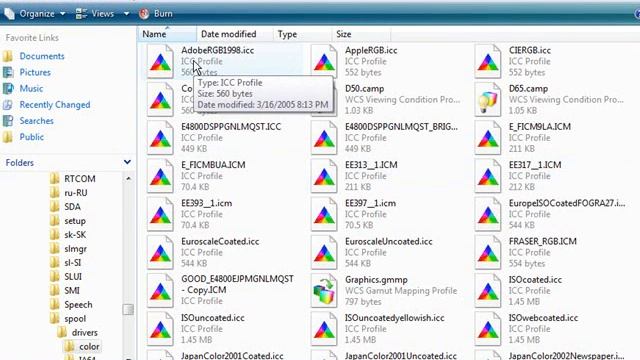The height and width of the screenshot is (360, 640).
Task: Select D65.camp viewing condition icon
Action: pyautogui.click(x=488, y=100)
